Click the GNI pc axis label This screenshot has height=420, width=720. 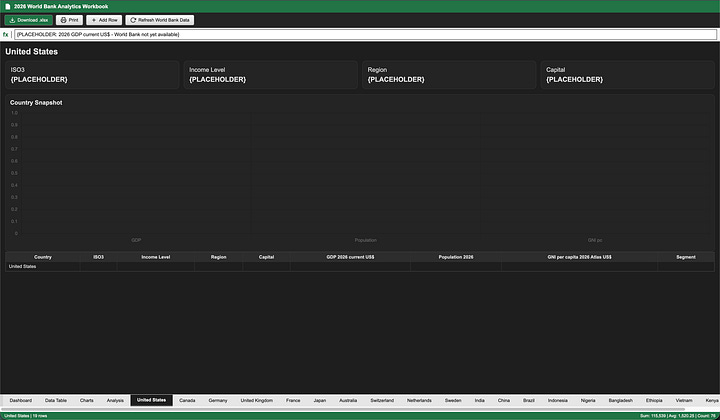point(595,240)
